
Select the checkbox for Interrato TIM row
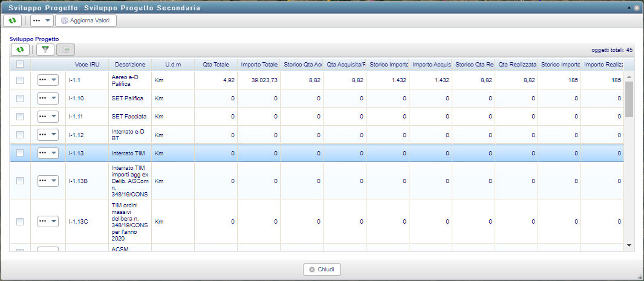click(x=20, y=153)
